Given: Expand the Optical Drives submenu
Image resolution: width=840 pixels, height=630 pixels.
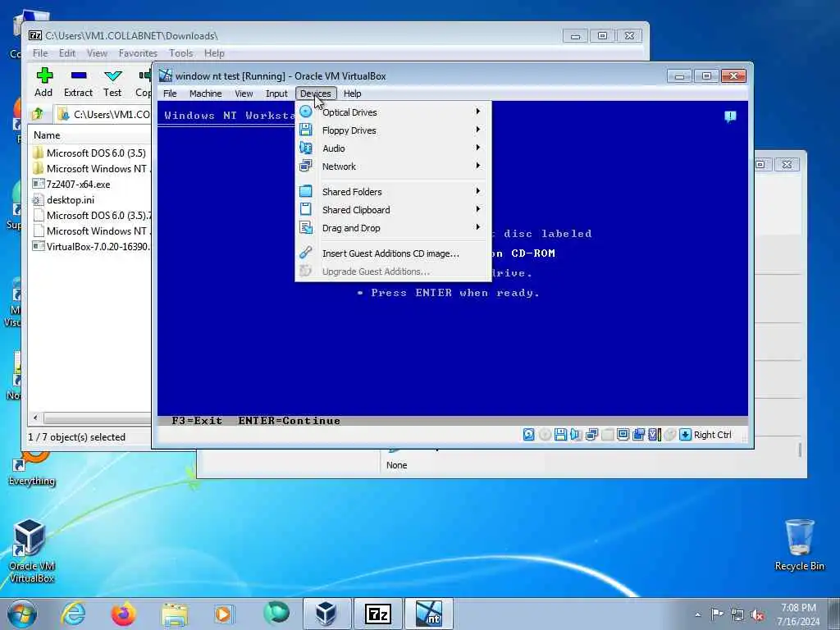Looking at the screenshot, I should point(393,112).
